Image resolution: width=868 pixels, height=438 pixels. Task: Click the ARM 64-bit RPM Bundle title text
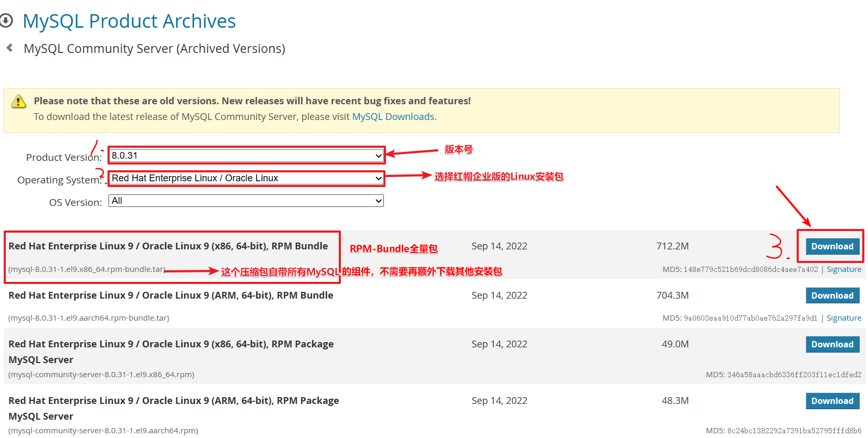[170, 295]
